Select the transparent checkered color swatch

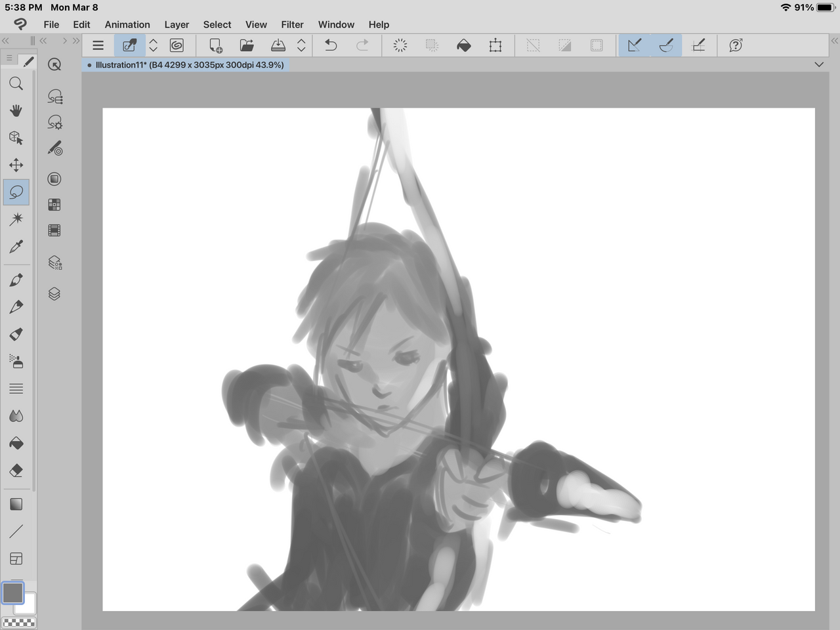tap(19, 622)
